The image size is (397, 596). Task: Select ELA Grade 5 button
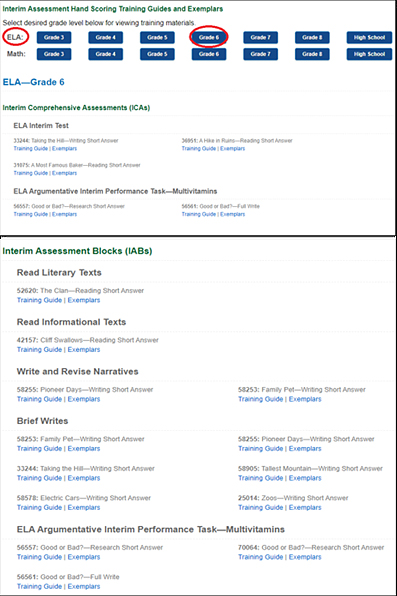point(157,37)
